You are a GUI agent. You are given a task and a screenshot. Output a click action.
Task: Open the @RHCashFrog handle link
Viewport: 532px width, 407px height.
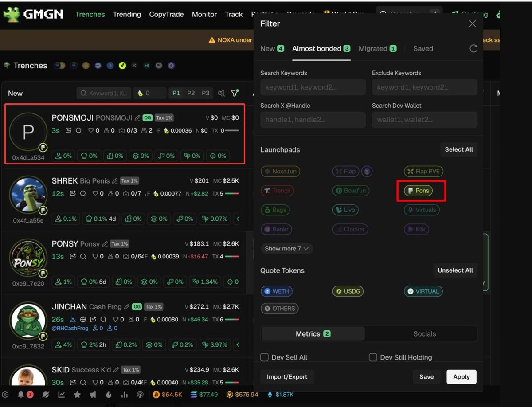[x=70, y=329]
